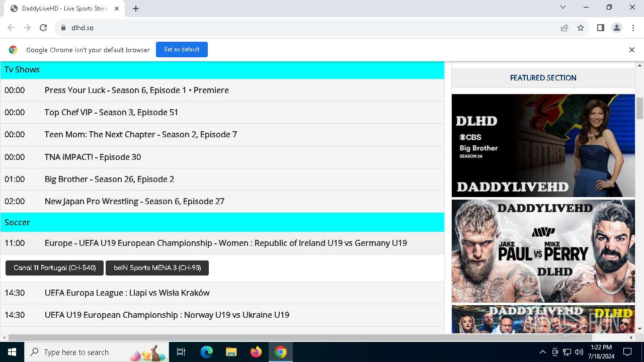644x362 pixels.
Task: Open Canal 11 Portugal (CH-540) channel
Action: pyautogui.click(x=54, y=268)
